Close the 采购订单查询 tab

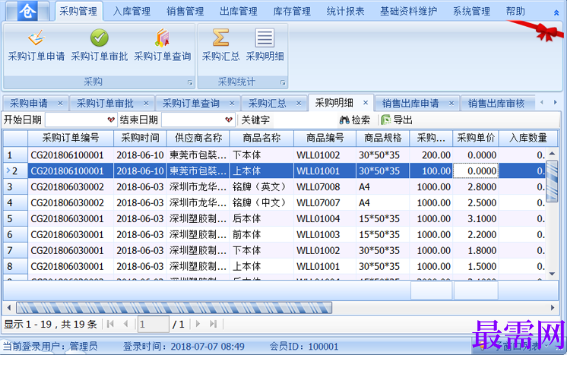pos(232,103)
